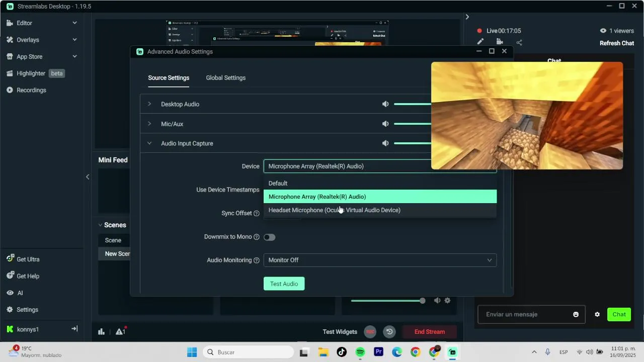The height and width of the screenshot is (362, 644).
Task: Click the Windows Start button
Action: tap(192, 352)
